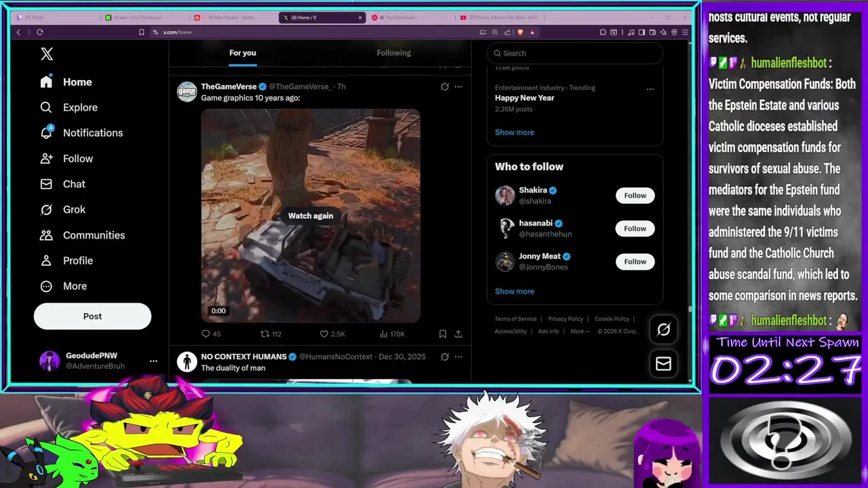Open the More menu in sidebar
Viewport: 868px width, 488px height.
tap(64, 286)
